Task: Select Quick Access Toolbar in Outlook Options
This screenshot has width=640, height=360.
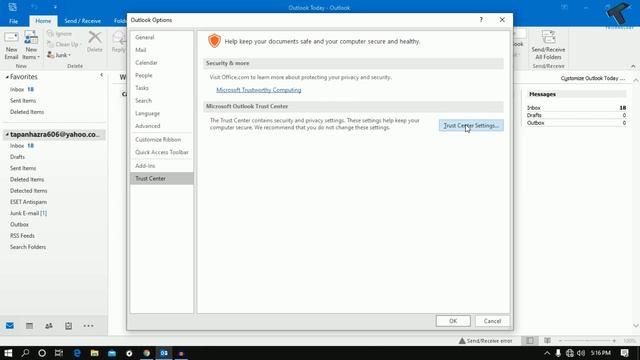Action: tap(162, 152)
